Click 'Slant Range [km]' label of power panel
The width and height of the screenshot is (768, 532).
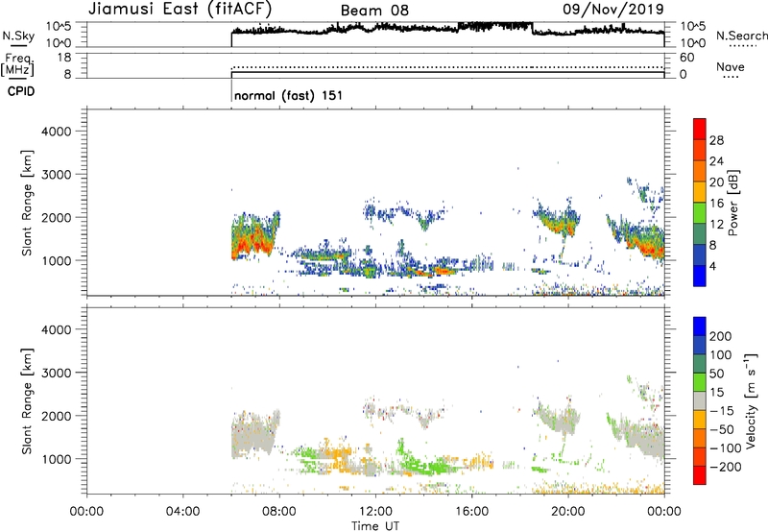[x=27, y=203]
